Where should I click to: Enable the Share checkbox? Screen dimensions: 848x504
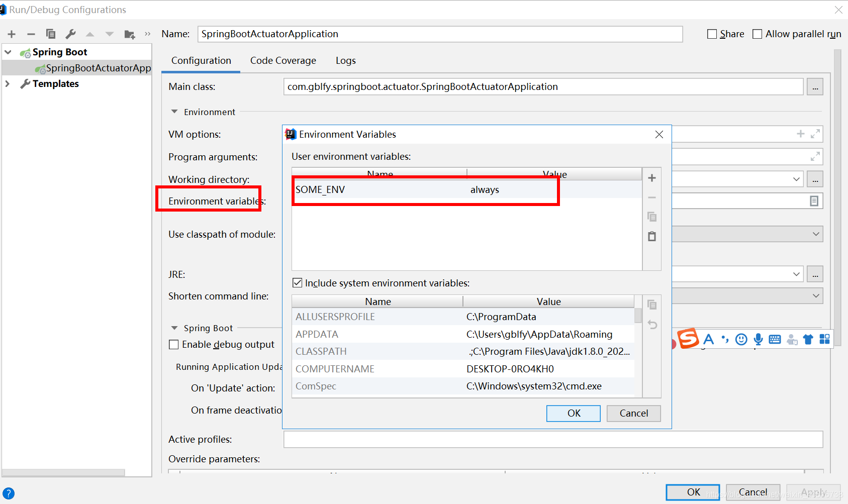point(712,34)
